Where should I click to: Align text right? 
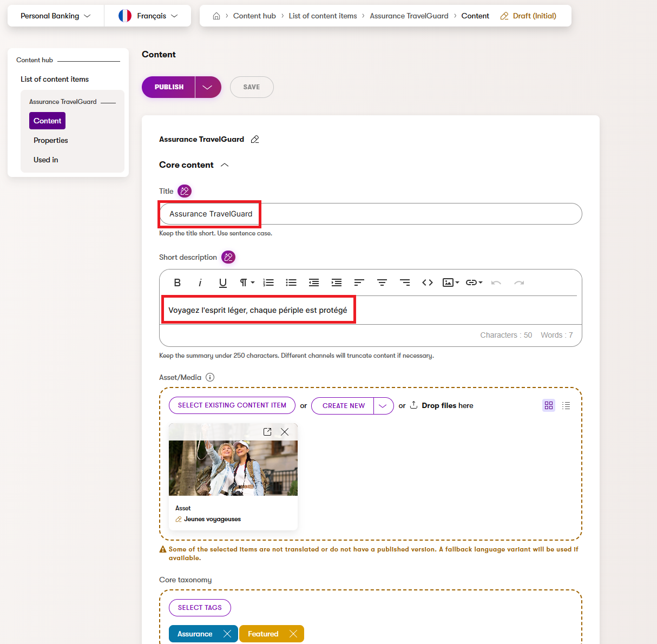click(x=405, y=282)
